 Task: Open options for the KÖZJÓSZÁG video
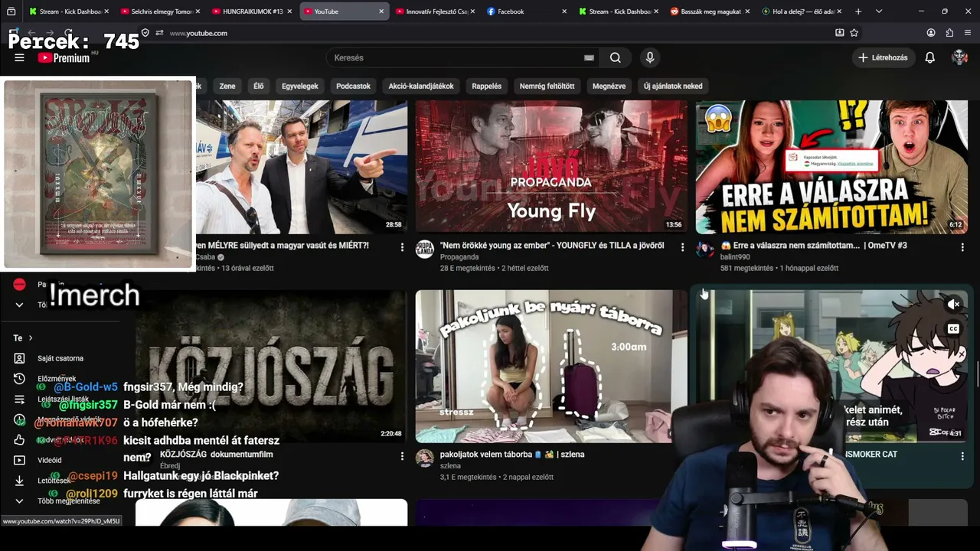click(402, 456)
